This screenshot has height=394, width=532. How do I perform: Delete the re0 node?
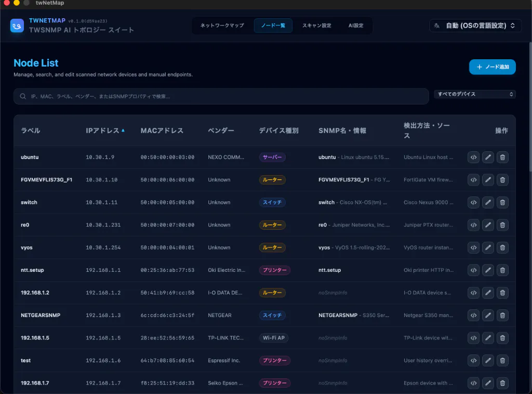point(502,225)
